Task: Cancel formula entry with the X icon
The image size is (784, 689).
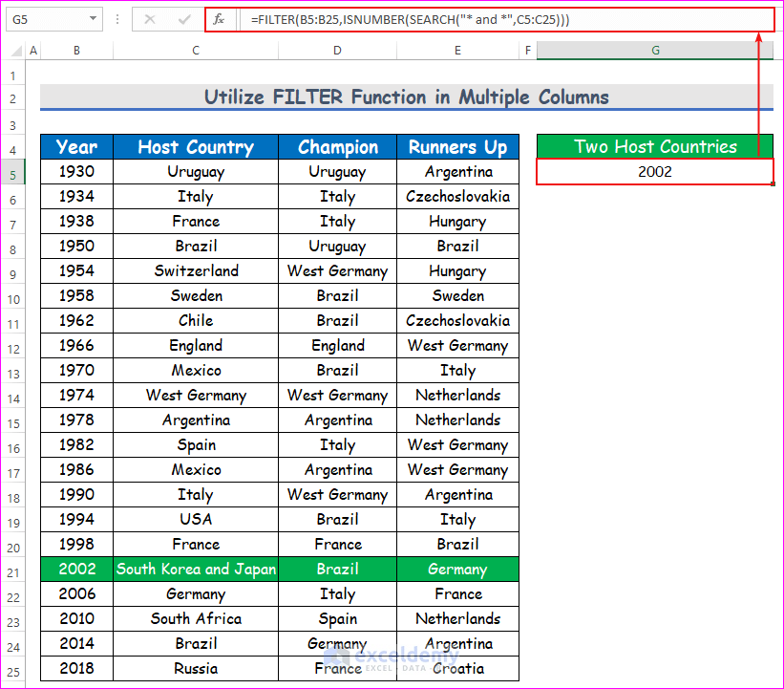Action: point(150,19)
